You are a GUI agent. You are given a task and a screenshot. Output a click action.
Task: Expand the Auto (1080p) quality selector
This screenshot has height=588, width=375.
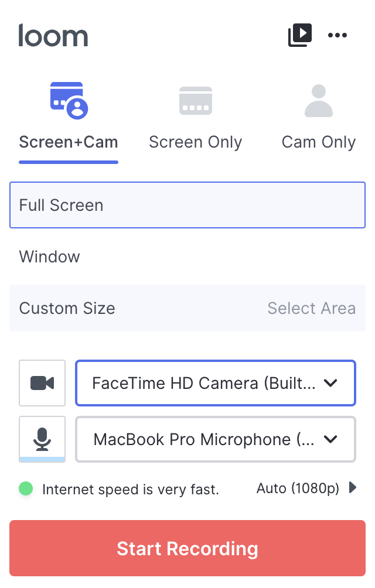coord(306,488)
